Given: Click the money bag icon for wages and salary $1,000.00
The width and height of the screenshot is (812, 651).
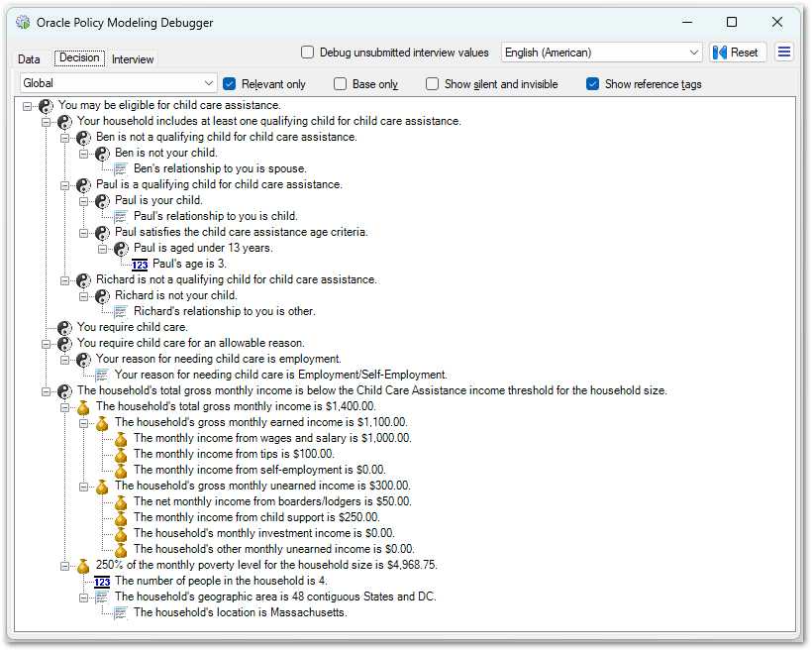Looking at the screenshot, I should [121, 439].
